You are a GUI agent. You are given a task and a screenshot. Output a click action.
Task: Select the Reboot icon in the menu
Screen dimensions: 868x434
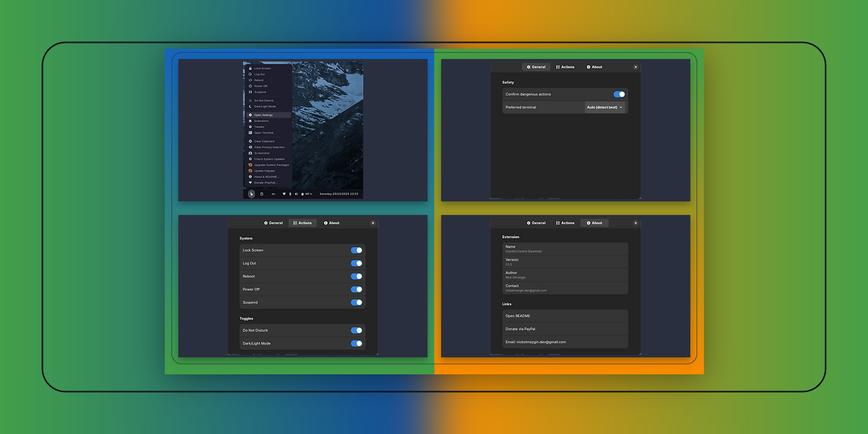pos(250,80)
